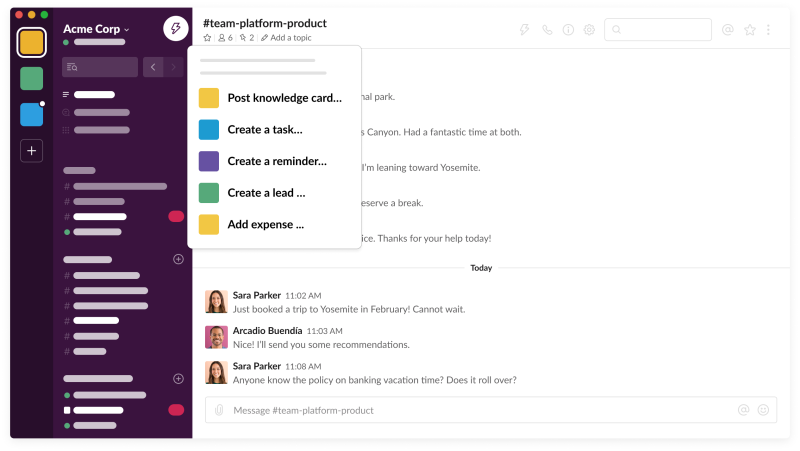Switch to the blue workspace with notification
The height and width of the screenshot is (451, 800).
32,114
